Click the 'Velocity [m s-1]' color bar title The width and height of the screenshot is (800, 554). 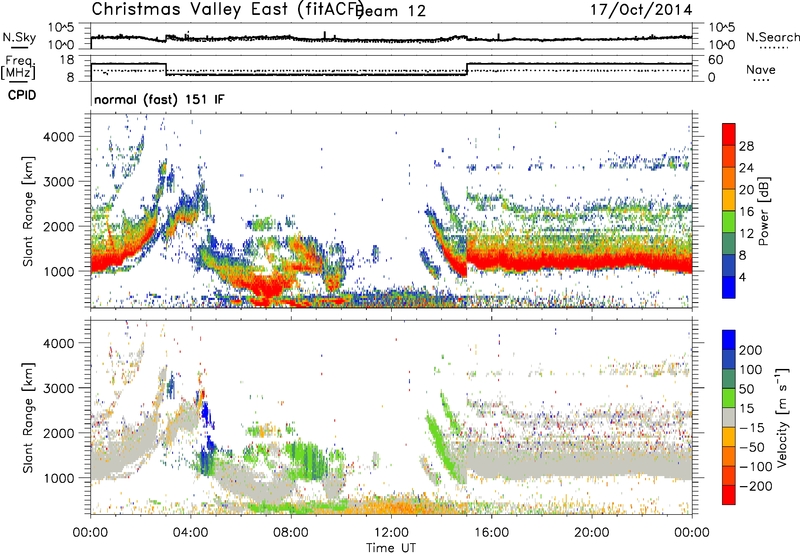coord(782,417)
